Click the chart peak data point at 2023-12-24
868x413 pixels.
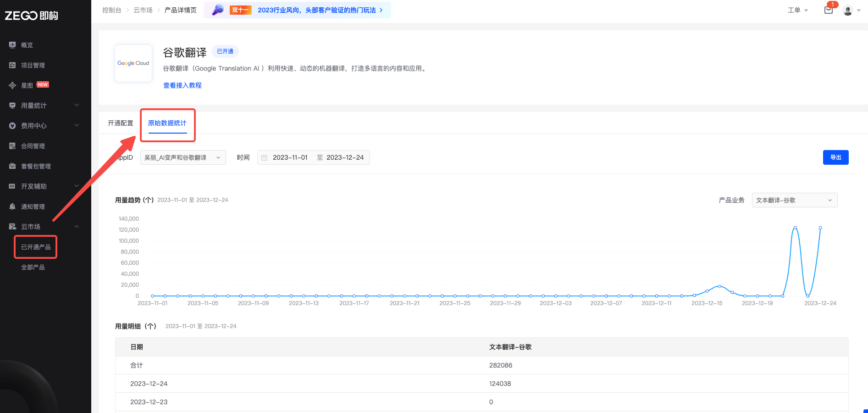point(820,228)
